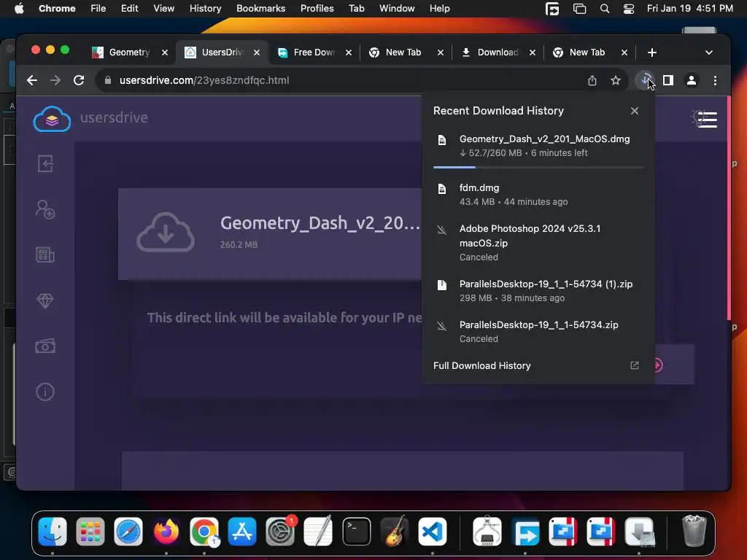The width and height of the screenshot is (747, 560).
Task: Open GarageBand from the Dock
Action: 395,532
